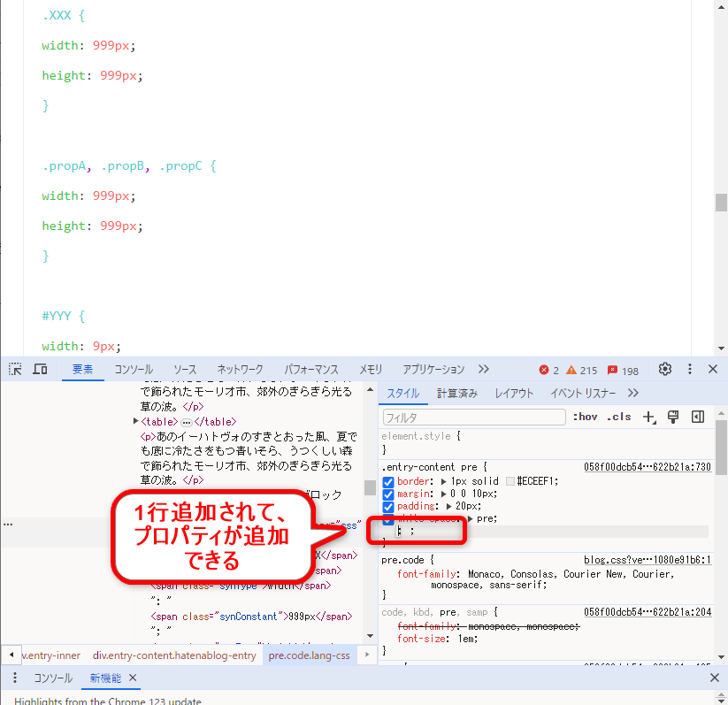This screenshot has width=728, height=705.
Task: Open source link 058f00dcb54…622b21a:204
Action: (648, 612)
